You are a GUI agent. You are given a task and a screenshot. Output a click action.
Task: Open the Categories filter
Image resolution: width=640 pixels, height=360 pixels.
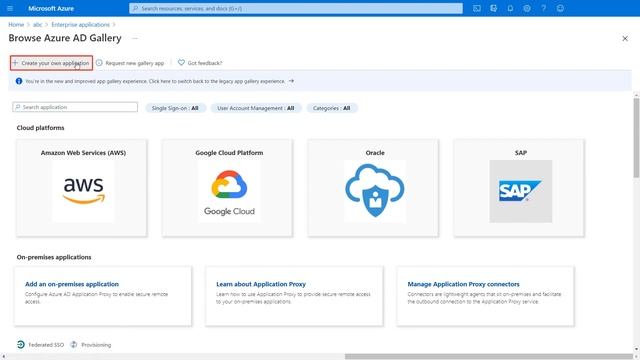click(x=332, y=108)
